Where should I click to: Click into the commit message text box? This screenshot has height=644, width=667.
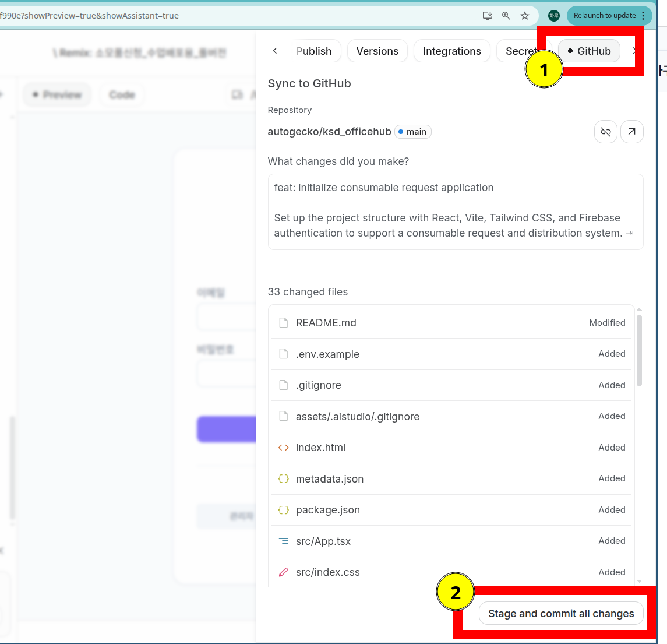(456, 212)
